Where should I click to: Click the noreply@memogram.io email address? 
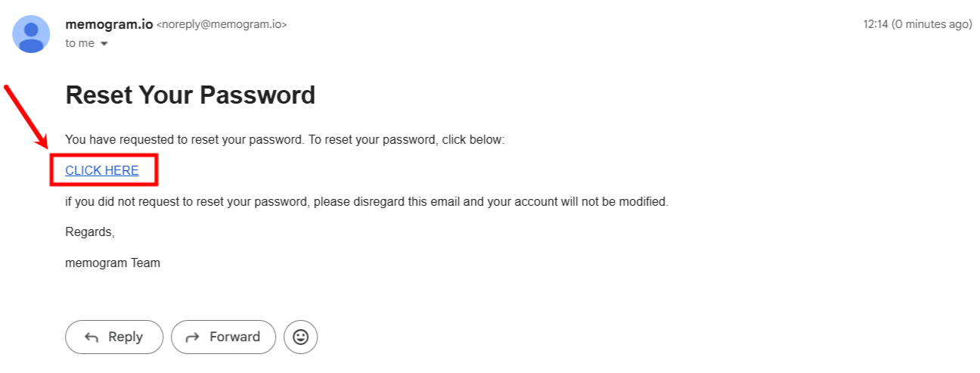[222, 24]
